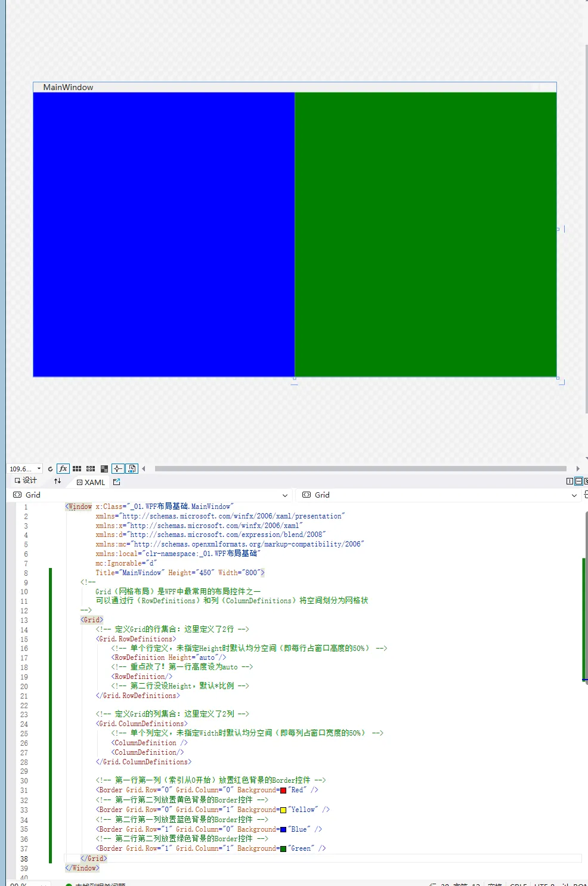Image resolution: width=588 pixels, height=886 pixels.
Task: Toggle the platform-only controls icon
Action: (x=132, y=469)
